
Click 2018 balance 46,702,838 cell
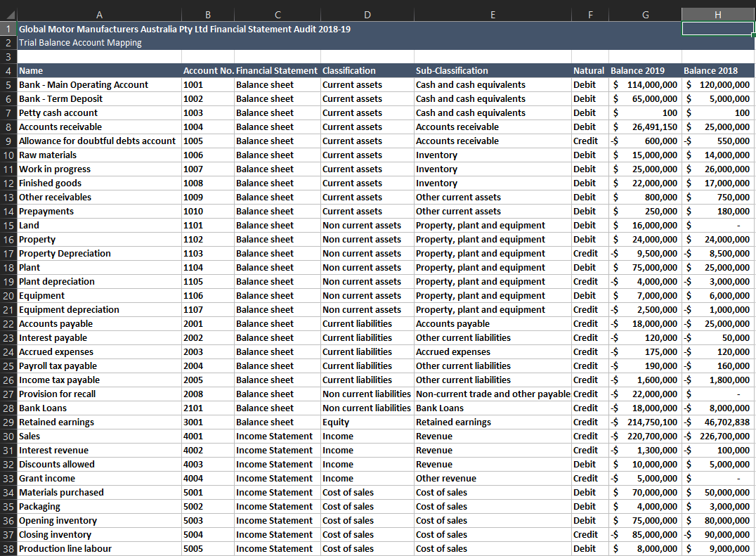(718, 422)
